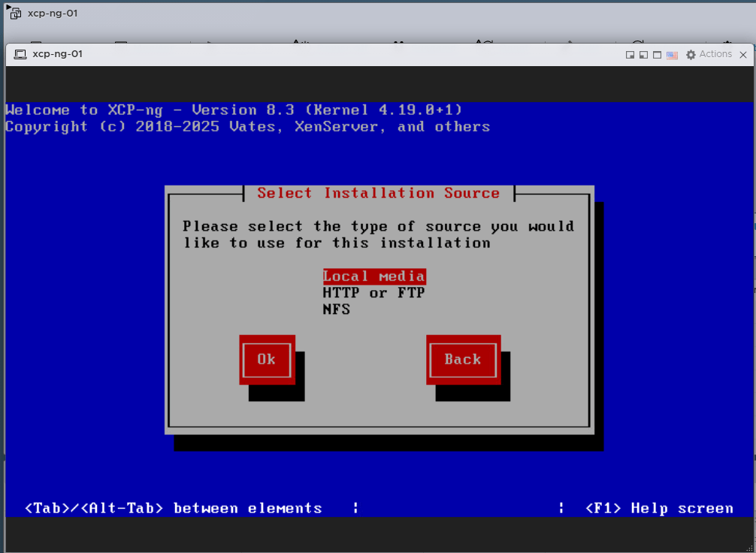Click the Tab/Alt-Tab between elements hint
Image resolution: width=756 pixels, height=553 pixels.
pos(173,509)
